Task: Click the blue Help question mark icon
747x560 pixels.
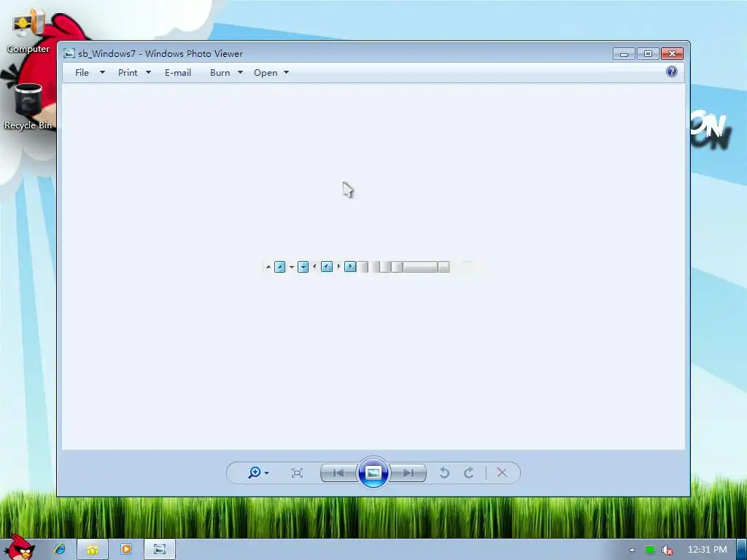Action: (672, 72)
